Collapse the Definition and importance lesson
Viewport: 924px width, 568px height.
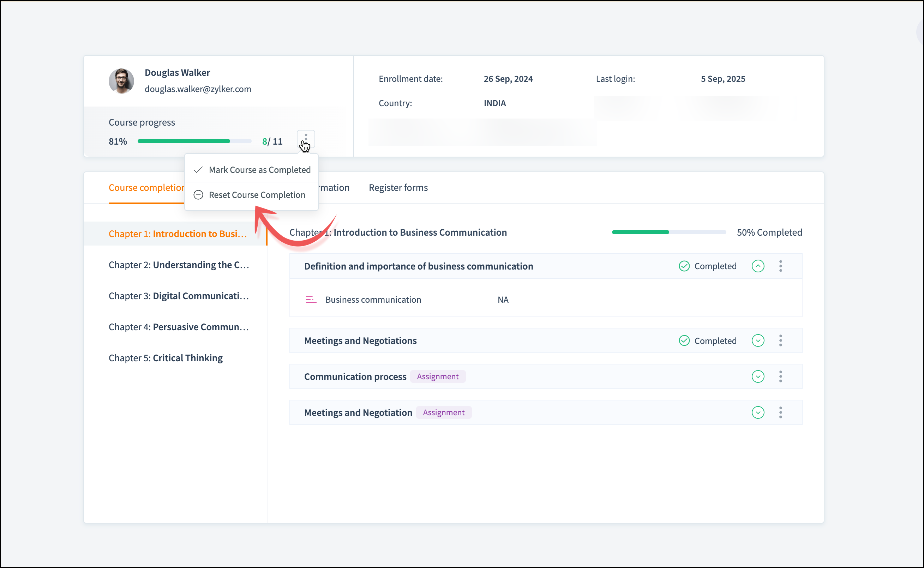(757, 266)
